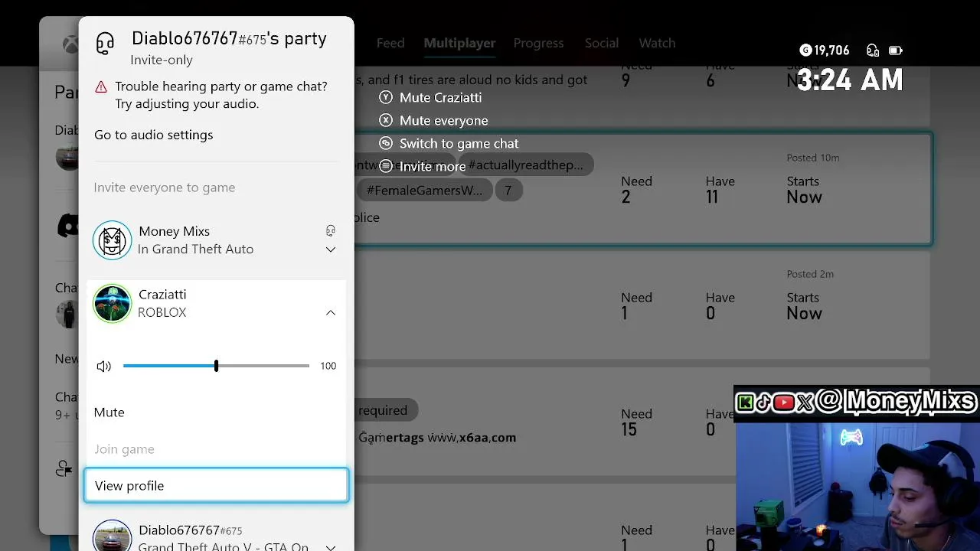Click Diablo676767's party title
This screenshot has width=980, height=551.
coord(229,38)
